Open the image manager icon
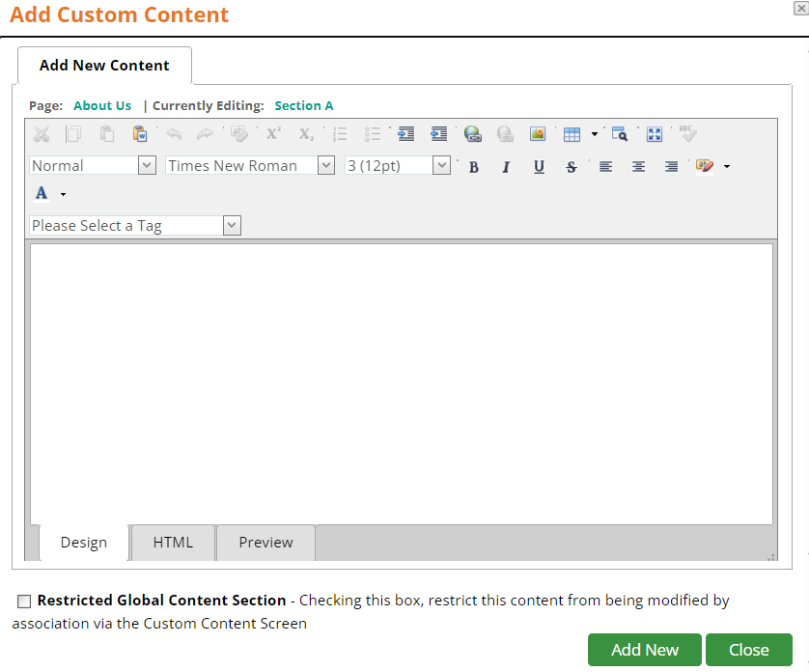Viewport: 809px width, 672px height. 538,134
